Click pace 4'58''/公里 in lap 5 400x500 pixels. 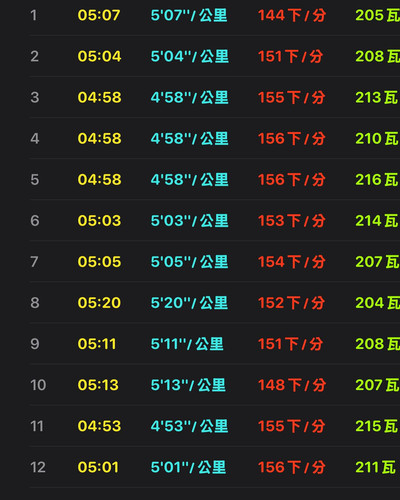tap(189, 180)
